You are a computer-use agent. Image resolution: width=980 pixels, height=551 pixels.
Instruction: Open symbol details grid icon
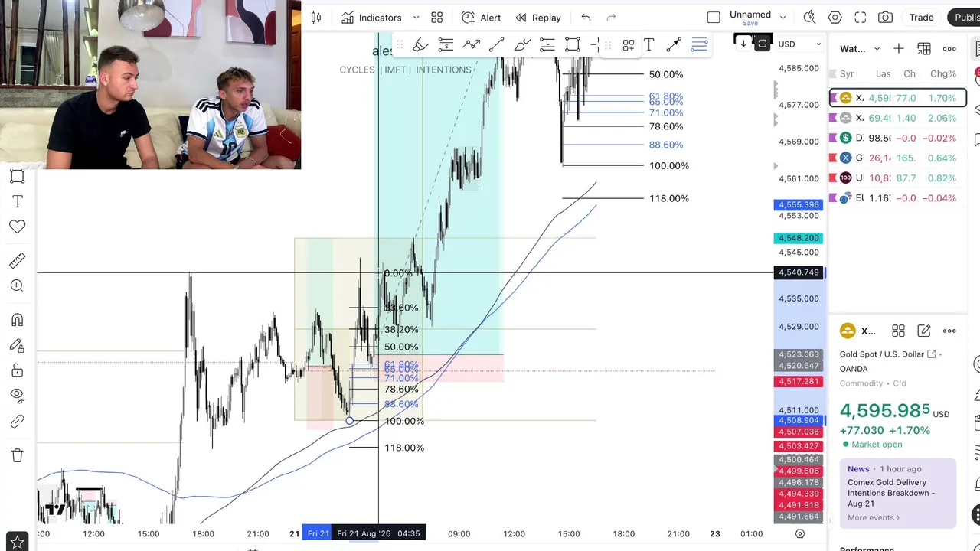click(x=898, y=331)
